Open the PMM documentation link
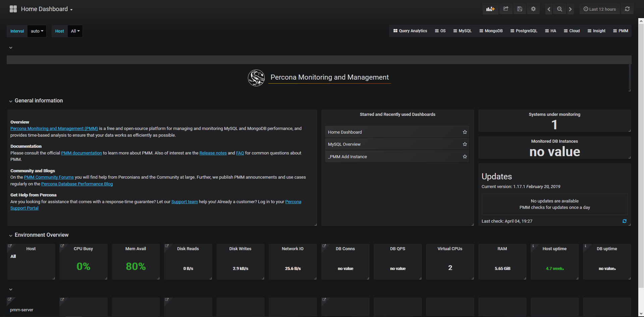The height and width of the screenshot is (317, 644). tap(81, 153)
